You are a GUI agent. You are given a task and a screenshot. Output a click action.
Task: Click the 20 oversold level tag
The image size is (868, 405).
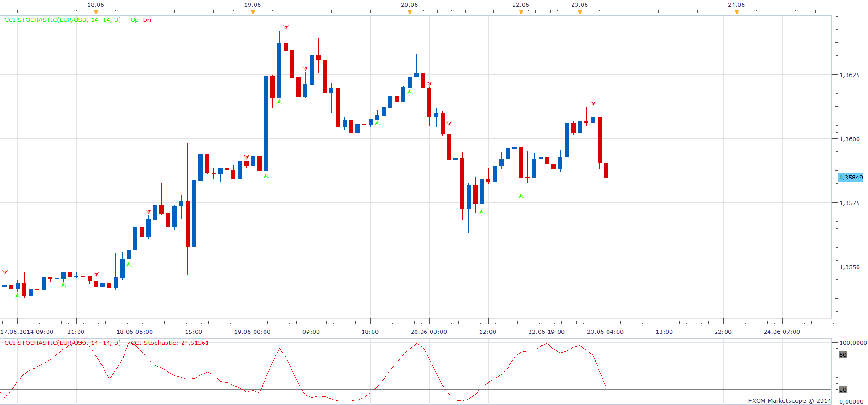[843, 390]
